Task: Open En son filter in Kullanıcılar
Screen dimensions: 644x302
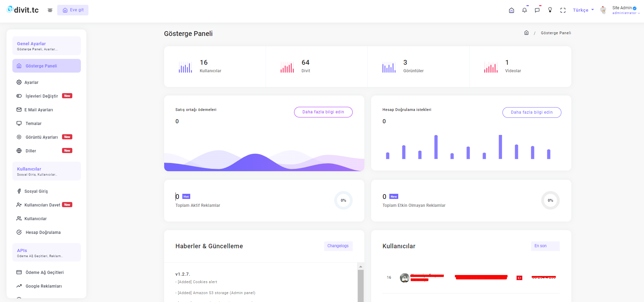Action: tap(545, 246)
